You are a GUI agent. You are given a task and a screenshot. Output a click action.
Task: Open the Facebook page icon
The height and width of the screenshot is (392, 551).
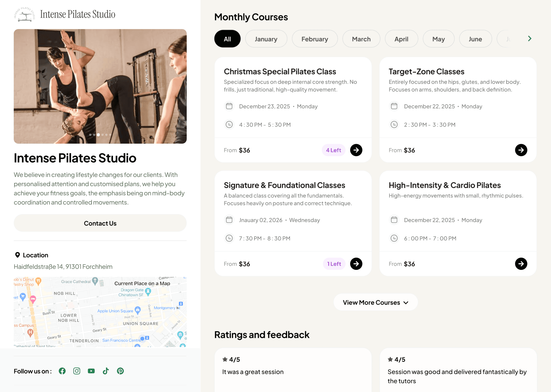click(62, 371)
